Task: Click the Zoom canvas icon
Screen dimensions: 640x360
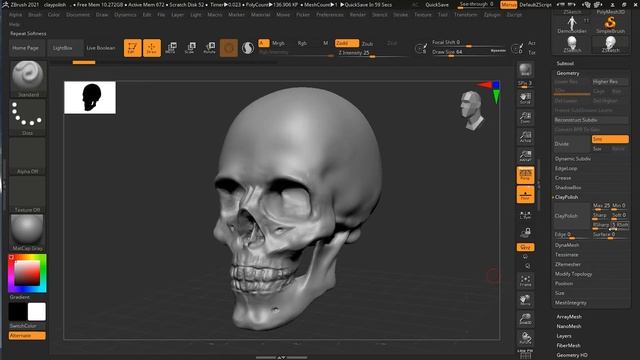Action: tap(525, 118)
